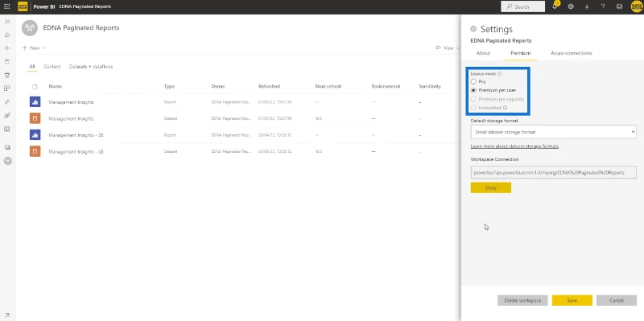
Task: Expand the View dropdown
Action: 448,48
